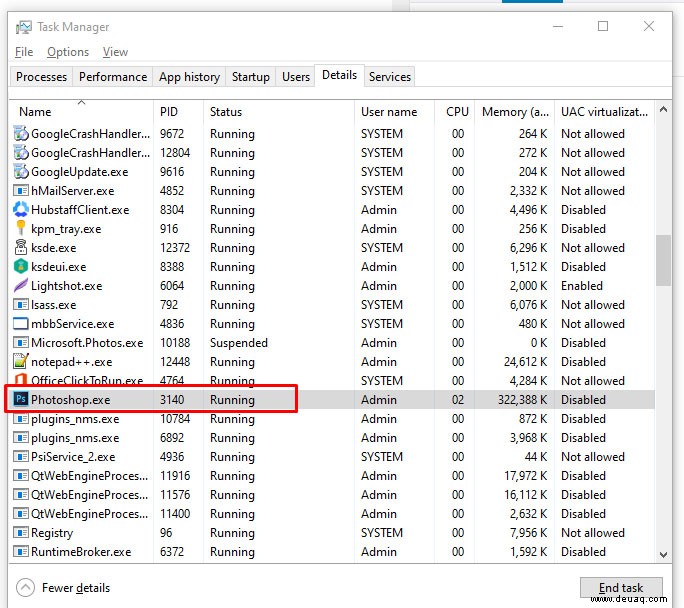Select the Details tab
684x608 pixels.
tap(339, 75)
